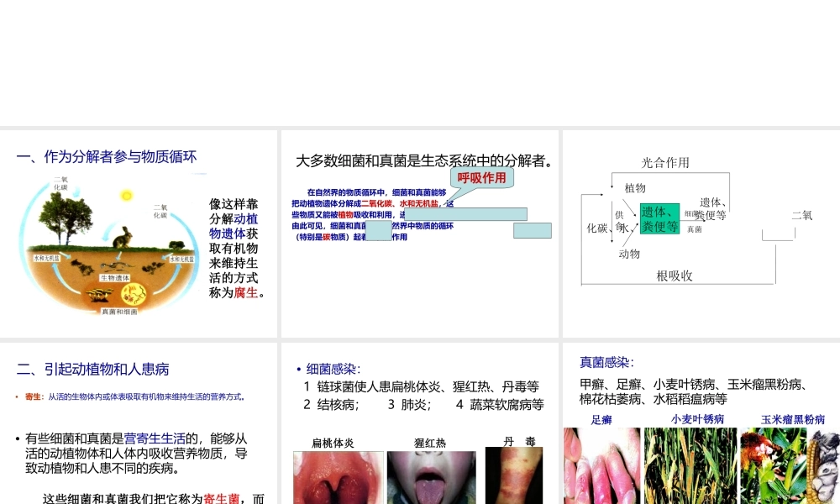Image resolution: width=840 pixels, height=504 pixels.
Task: Click the blue words 营寄生生活
Action: click(x=155, y=438)
